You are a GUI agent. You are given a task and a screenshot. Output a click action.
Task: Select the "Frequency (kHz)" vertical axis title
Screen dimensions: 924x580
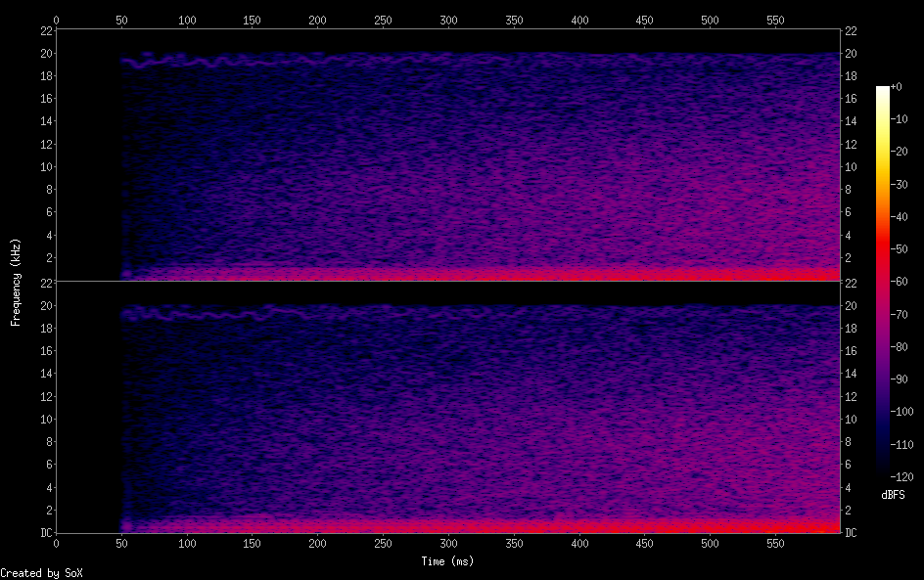coord(16,282)
